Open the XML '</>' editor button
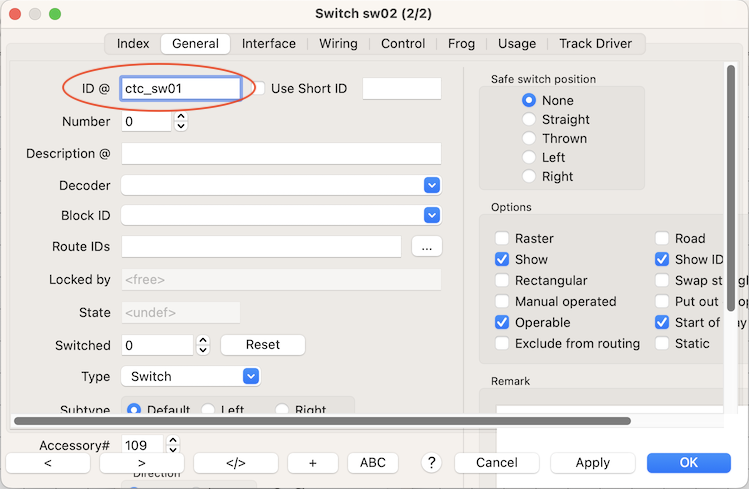This screenshot has height=489, width=749. 235,463
